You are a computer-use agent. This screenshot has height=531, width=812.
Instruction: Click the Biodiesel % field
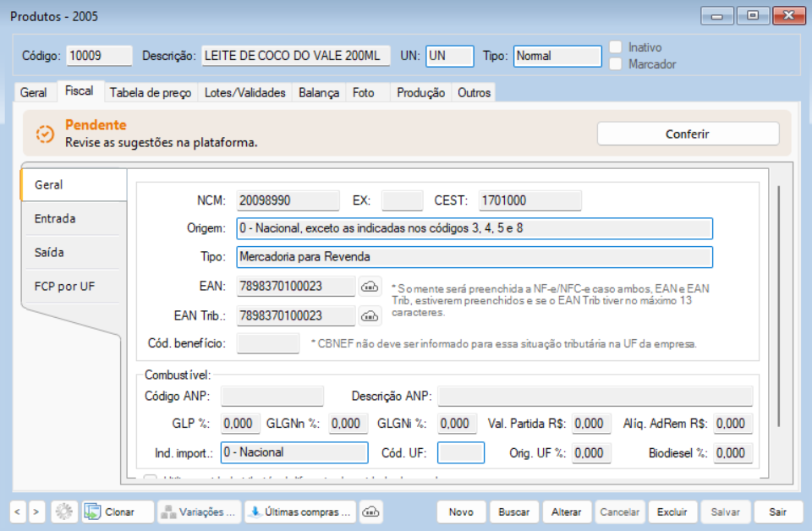point(732,453)
